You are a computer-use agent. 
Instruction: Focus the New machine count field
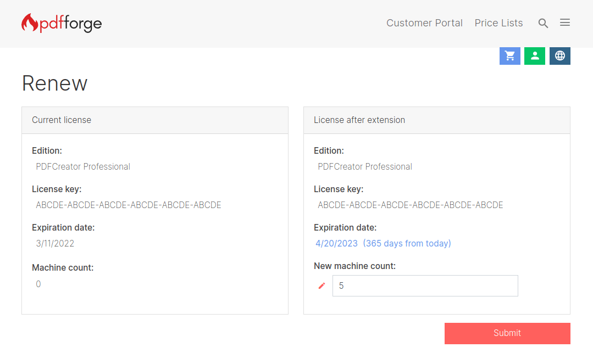pos(425,285)
